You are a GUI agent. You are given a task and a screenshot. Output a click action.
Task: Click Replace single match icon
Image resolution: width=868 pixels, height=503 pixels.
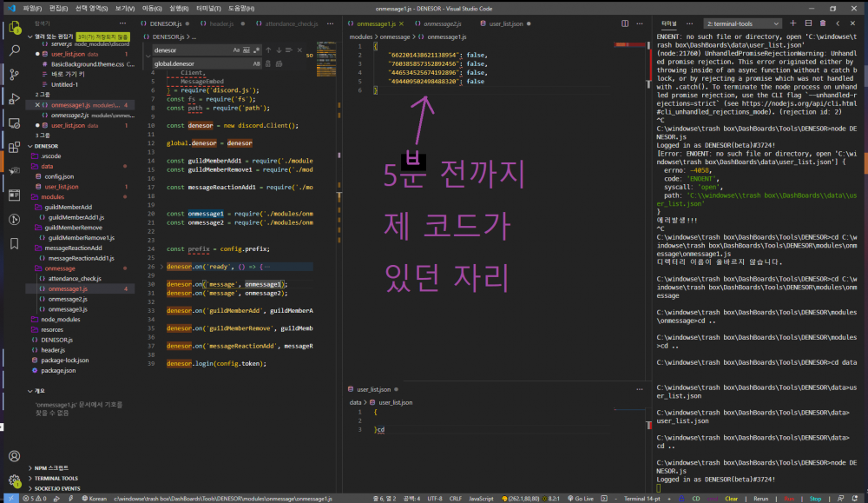(268, 63)
